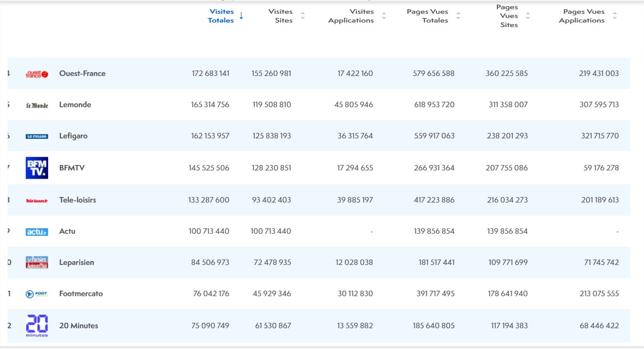
Task: Click the Le Parisien logo icon
Action: (37, 262)
